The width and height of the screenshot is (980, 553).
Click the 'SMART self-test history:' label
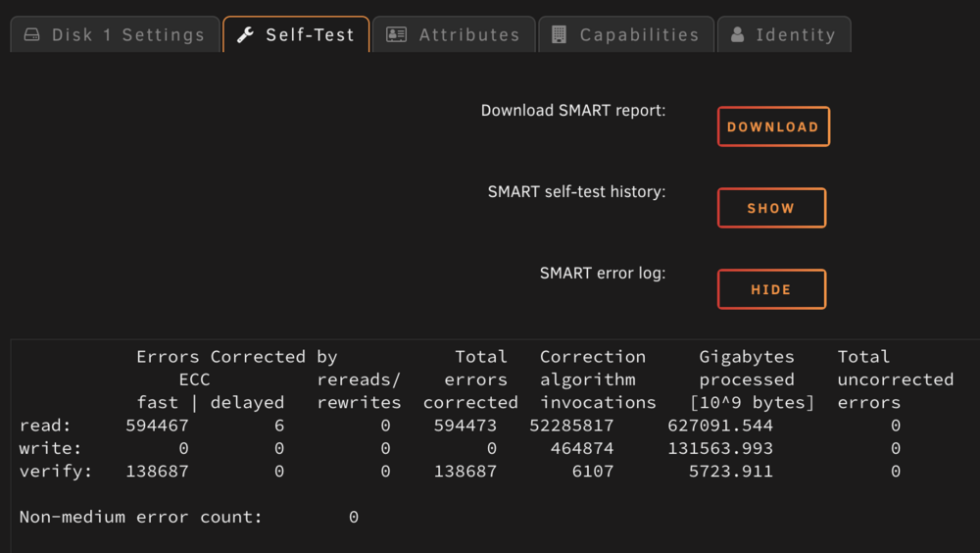[x=576, y=192]
